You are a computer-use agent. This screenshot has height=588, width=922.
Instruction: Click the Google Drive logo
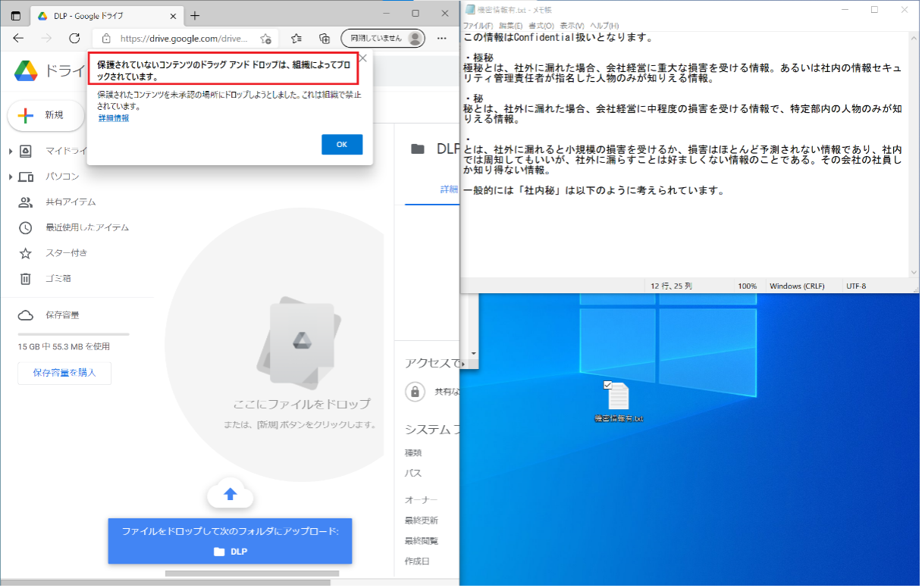(26, 70)
